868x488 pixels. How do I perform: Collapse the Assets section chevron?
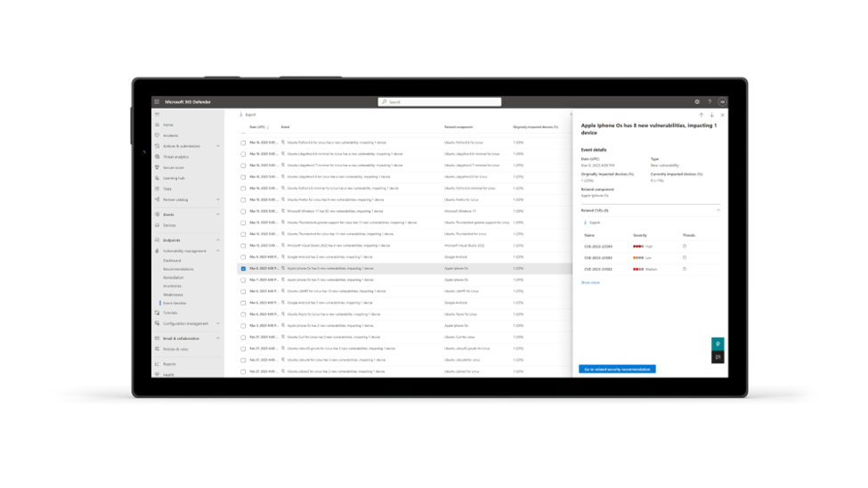[218, 215]
